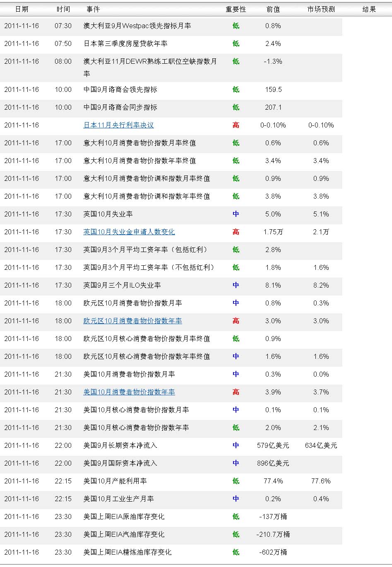Viewport: 392px width, 567px height.
Task: Click market forecast 3.7% for 美国消费者物价指数年率
Action: pos(321,392)
